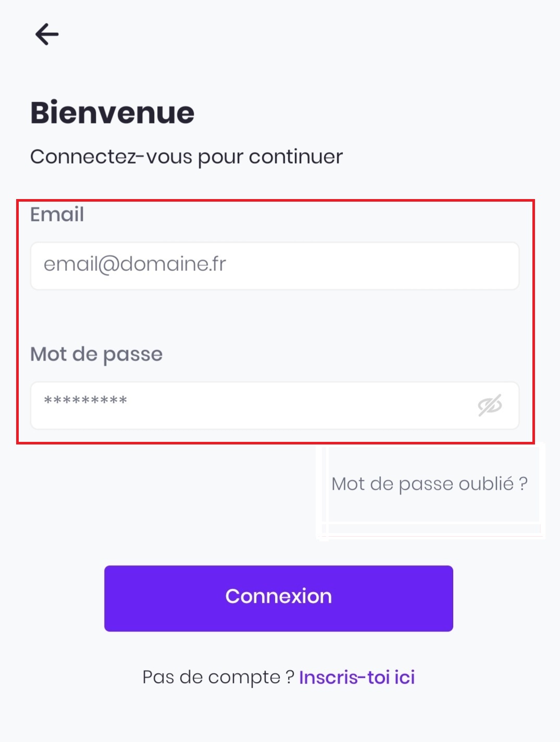Tap the purple Connexion button

[x=279, y=598]
